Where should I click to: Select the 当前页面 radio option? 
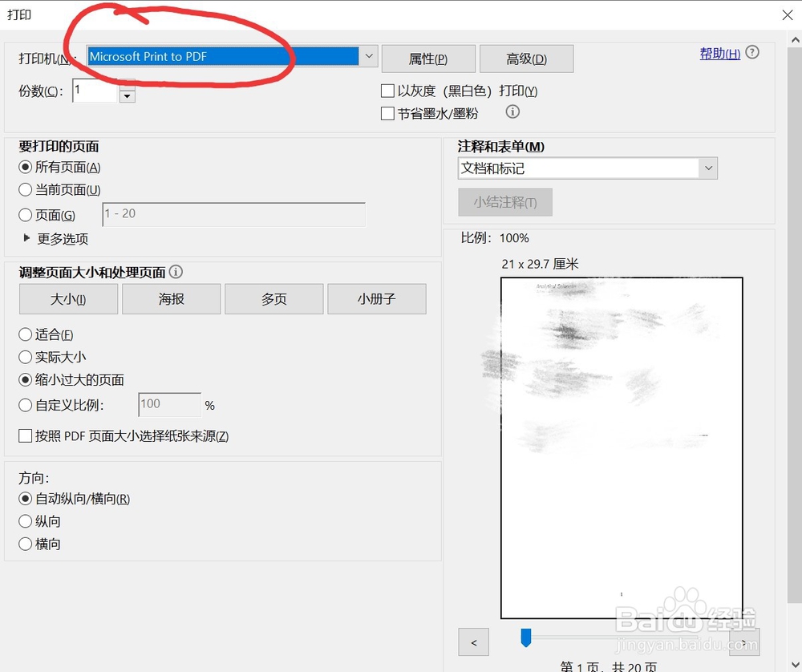click(26, 189)
